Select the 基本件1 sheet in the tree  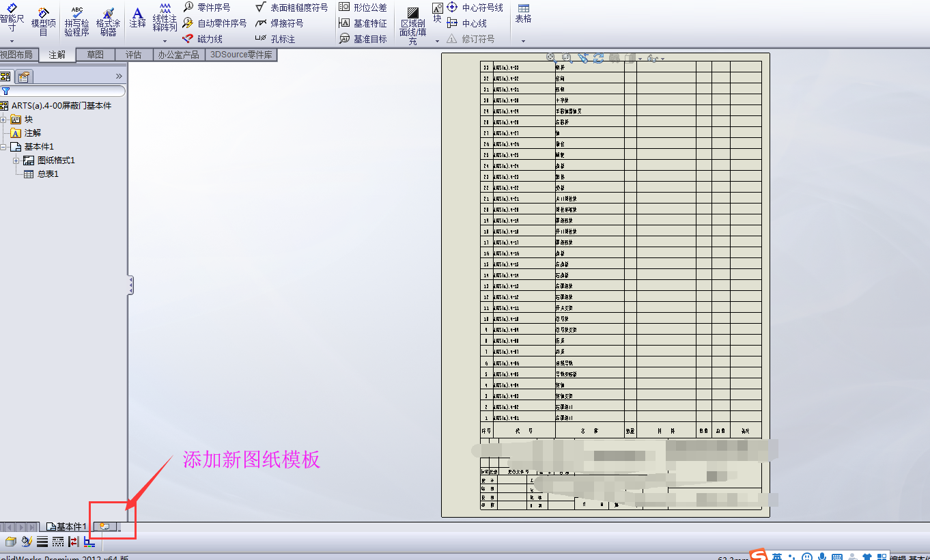tap(33, 147)
